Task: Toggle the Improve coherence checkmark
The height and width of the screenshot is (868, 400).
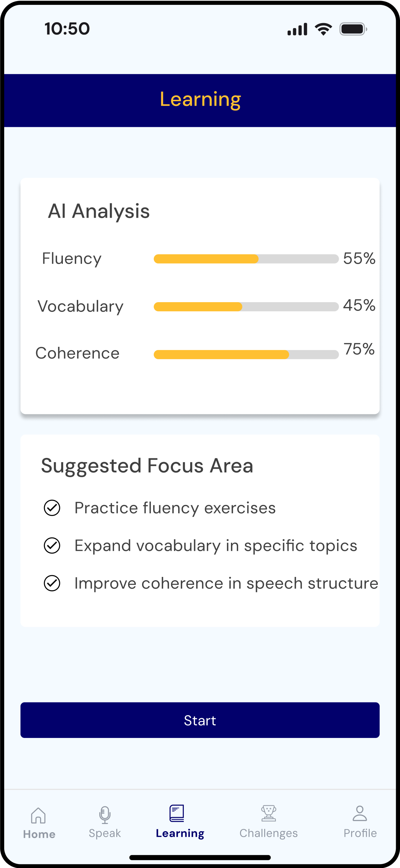Action: [52, 583]
